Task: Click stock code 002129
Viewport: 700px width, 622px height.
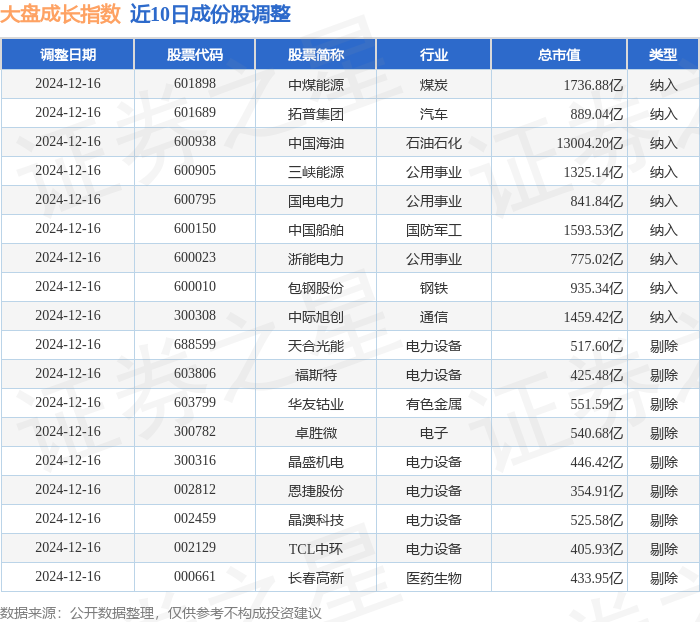Action: pyautogui.click(x=195, y=548)
